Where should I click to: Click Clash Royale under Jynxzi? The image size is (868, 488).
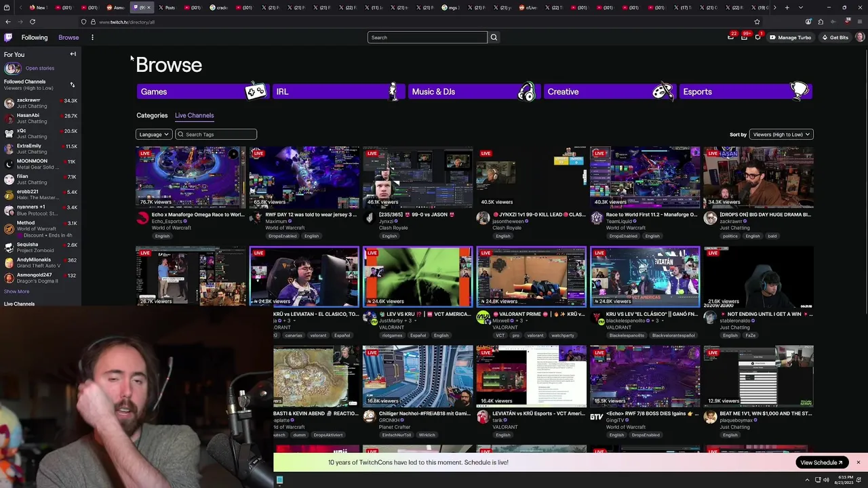tap(393, 228)
